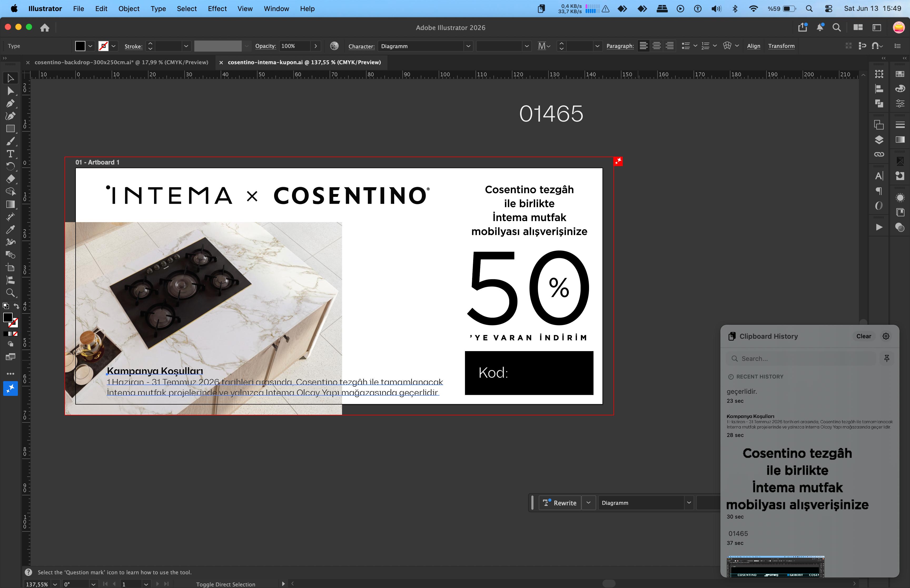This screenshot has height=588, width=910.
Task: Open the Effect menu
Action: tap(217, 8)
